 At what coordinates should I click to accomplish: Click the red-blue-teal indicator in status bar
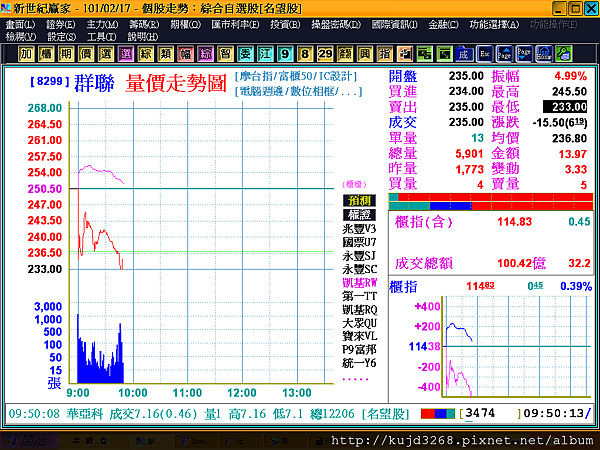click(x=438, y=414)
